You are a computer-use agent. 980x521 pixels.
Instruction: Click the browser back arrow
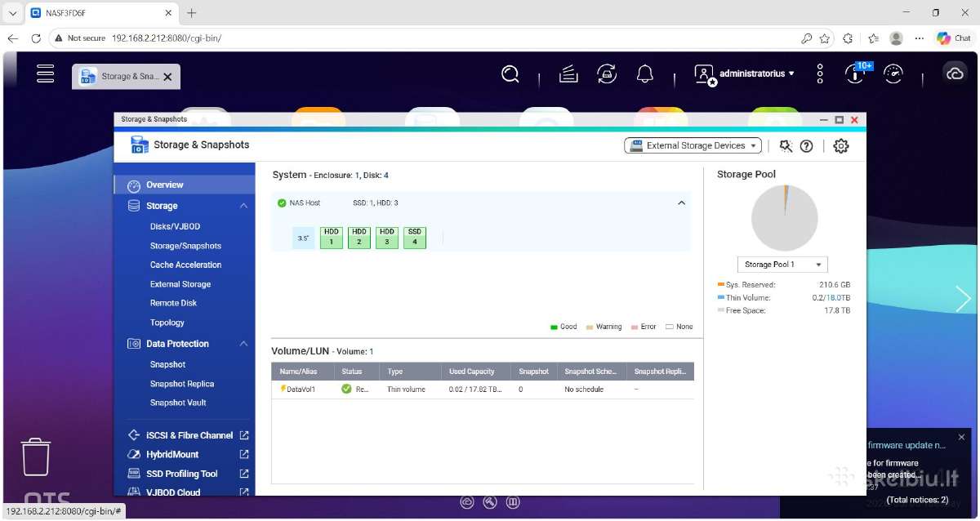(12, 38)
